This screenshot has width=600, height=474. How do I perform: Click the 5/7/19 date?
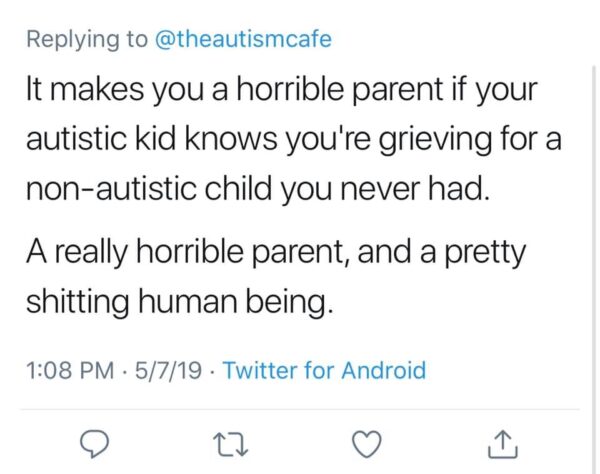[168, 370]
